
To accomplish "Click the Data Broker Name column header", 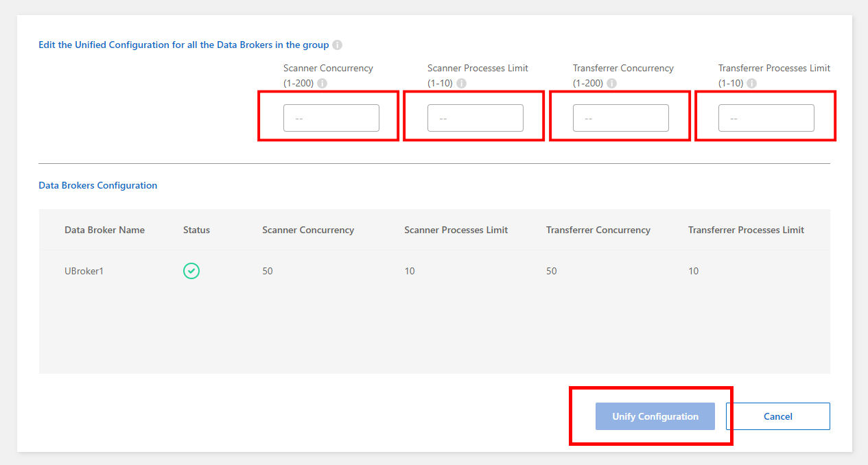I will click(104, 230).
